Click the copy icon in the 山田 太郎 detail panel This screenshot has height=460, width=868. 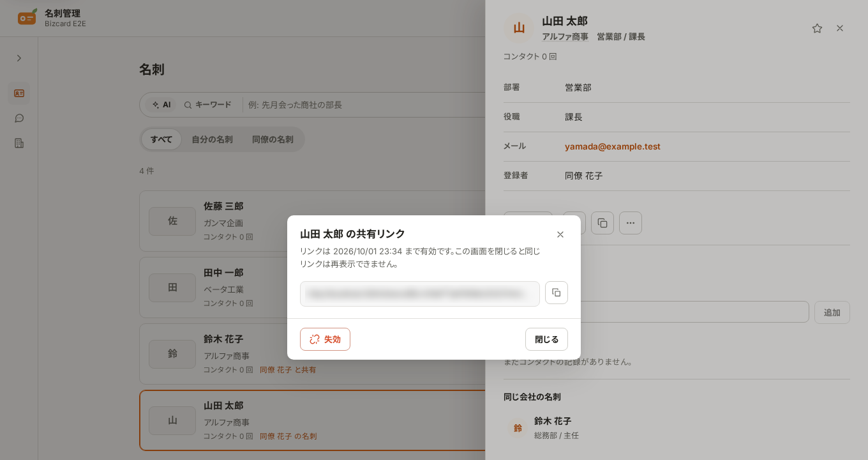602,223
